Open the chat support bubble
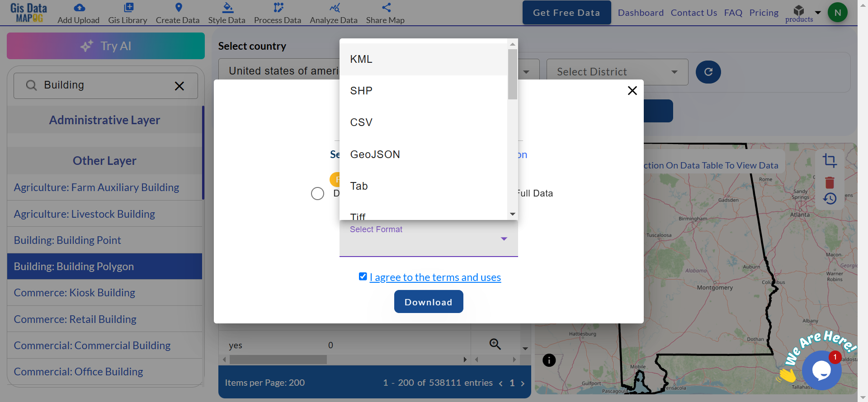The image size is (868, 402). [821, 370]
